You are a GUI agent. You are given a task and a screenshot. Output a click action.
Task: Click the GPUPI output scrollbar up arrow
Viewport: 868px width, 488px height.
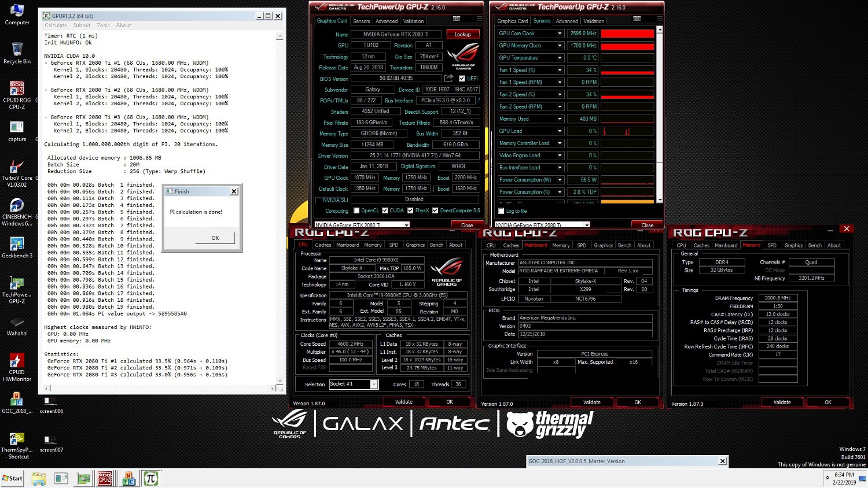click(279, 36)
